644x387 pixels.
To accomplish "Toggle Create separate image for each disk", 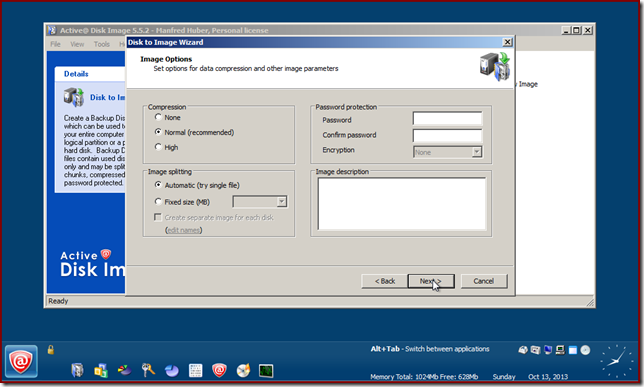I will 158,217.
